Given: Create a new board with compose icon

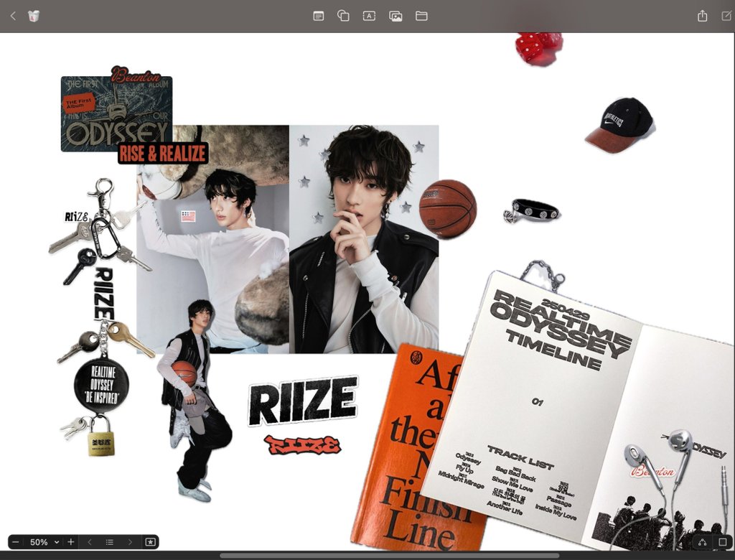Looking at the screenshot, I should [726, 16].
